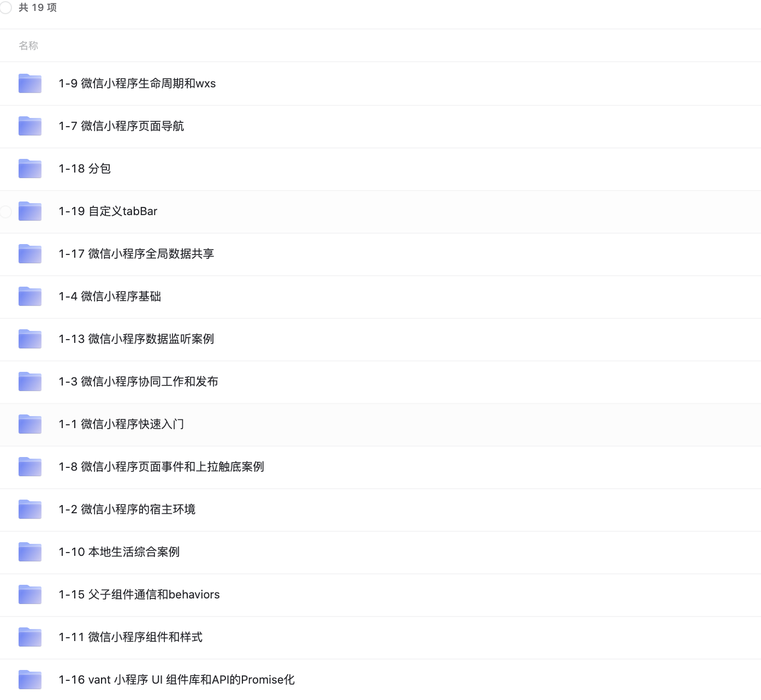Screen dimensions: 761x700
Task: Click folder icon for 1-7 微信小程序页面导航
Action: 30,126
